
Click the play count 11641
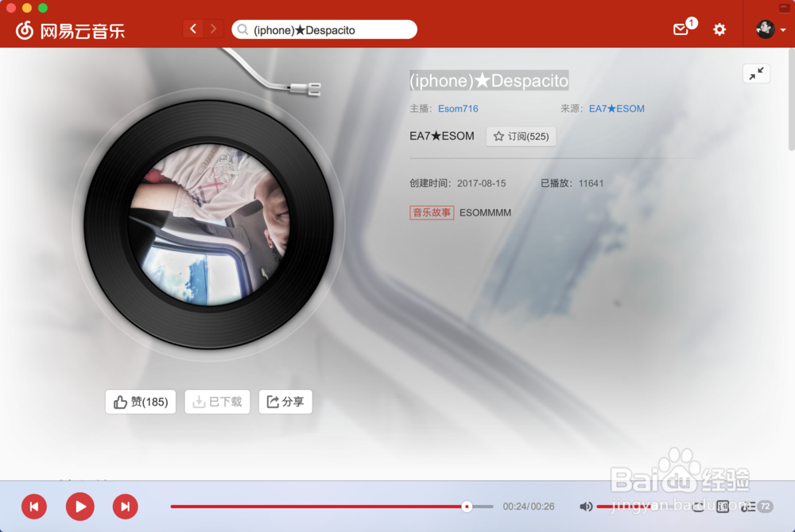(x=591, y=183)
